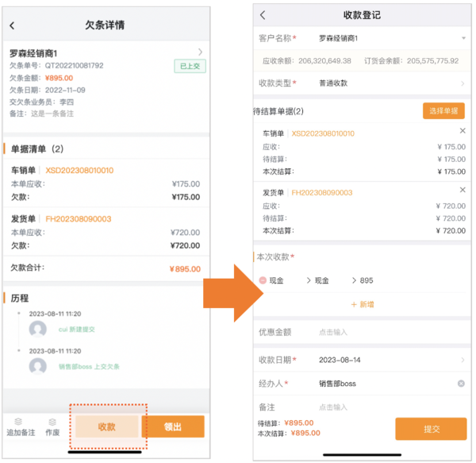Click the 欠款合计 ¥895.00 total
The image size is (476, 463).
pos(185,269)
